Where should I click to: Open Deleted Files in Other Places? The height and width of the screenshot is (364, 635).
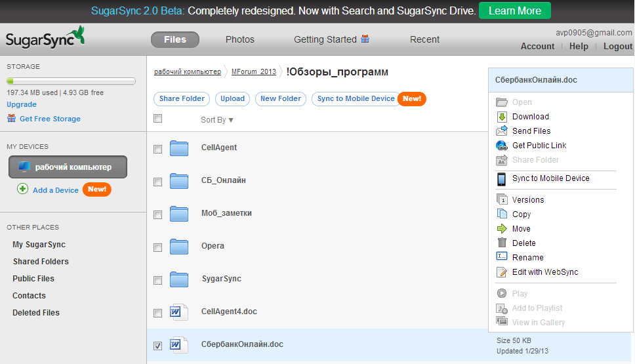click(x=35, y=313)
